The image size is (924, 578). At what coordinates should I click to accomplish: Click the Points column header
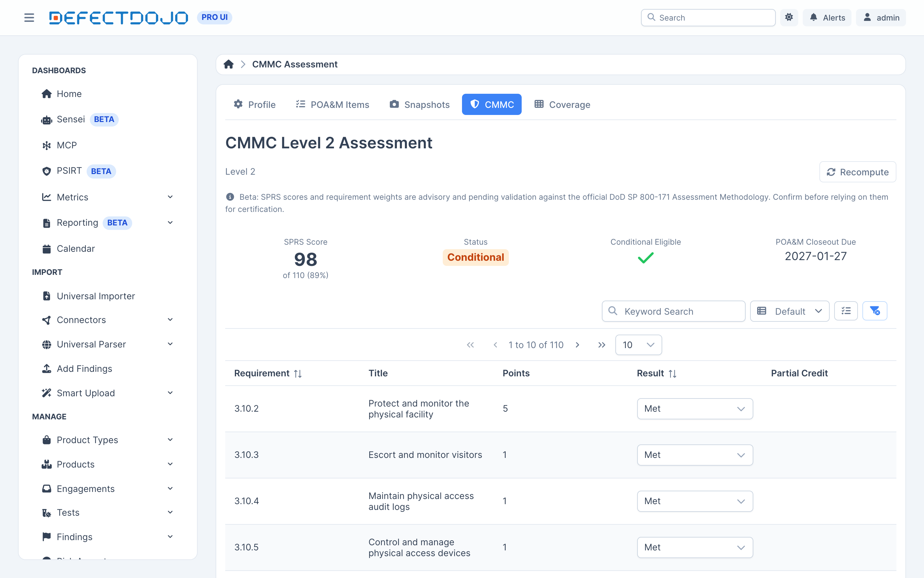point(516,373)
